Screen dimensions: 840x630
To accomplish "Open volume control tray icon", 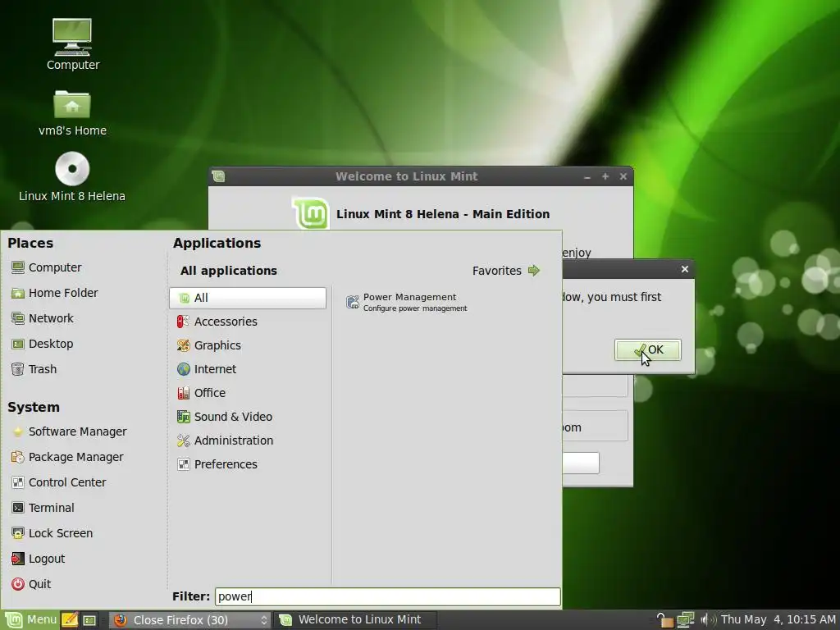I will 707,620.
